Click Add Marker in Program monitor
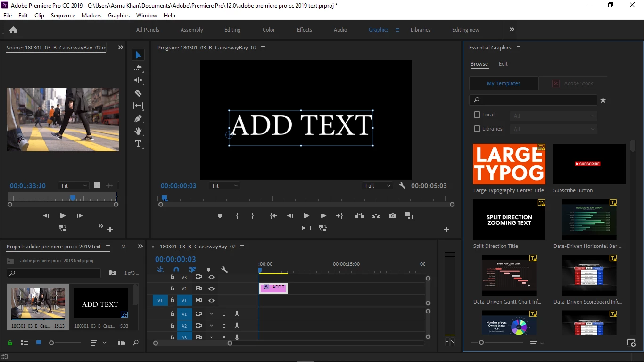This screenshot has width=644, height=362. 220,216
